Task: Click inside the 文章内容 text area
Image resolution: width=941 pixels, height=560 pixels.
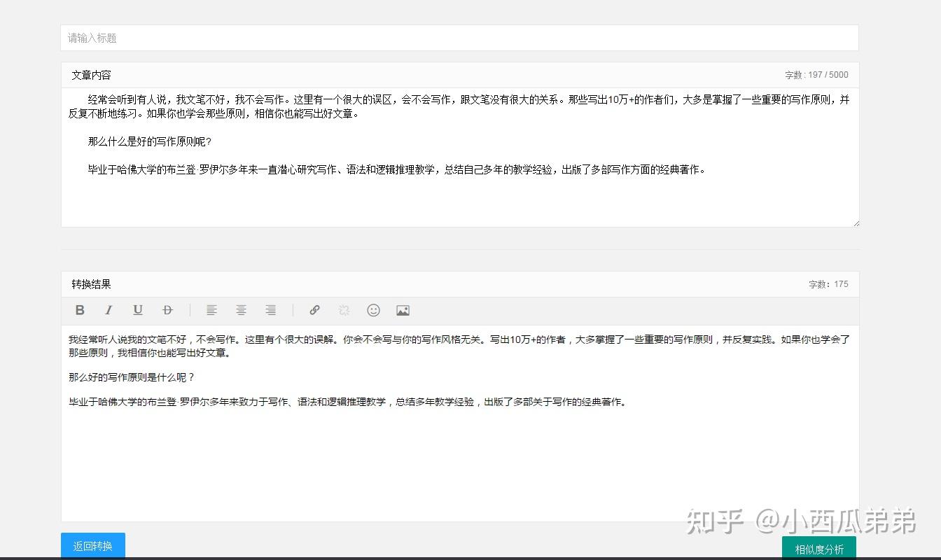Action: pos(459,157)
